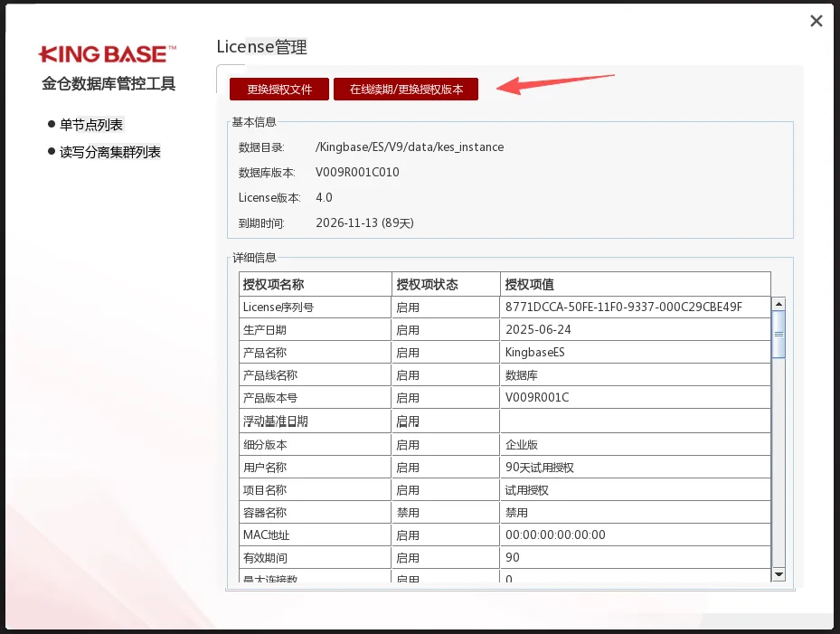Click the 到期时间 label
The image size is (840, 634).
coord(261,223)
